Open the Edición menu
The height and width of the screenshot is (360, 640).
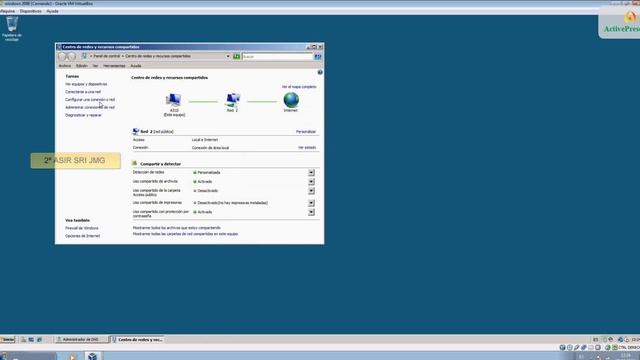[82, 66]
